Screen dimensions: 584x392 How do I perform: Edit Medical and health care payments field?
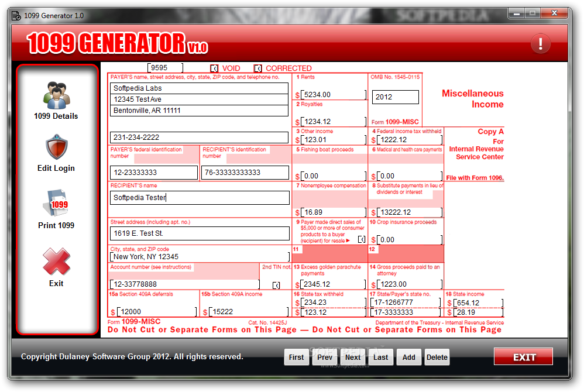click(x=409, y=176)
